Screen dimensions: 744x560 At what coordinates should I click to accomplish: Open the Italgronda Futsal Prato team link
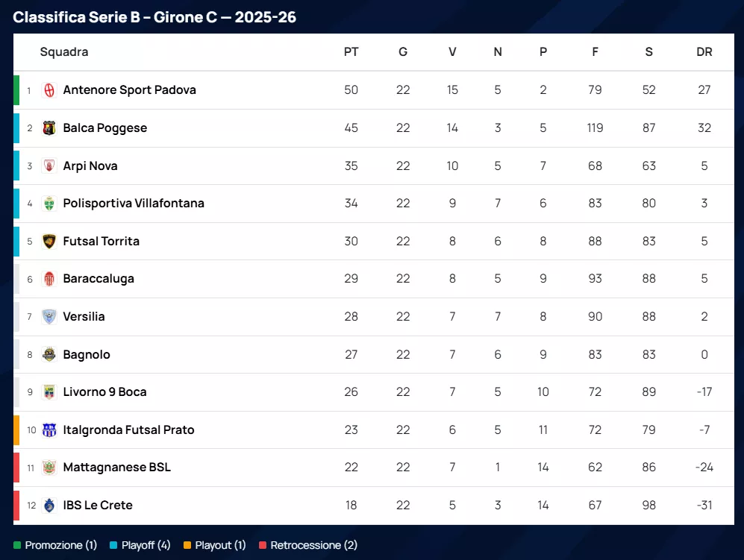tap(128, 430)
